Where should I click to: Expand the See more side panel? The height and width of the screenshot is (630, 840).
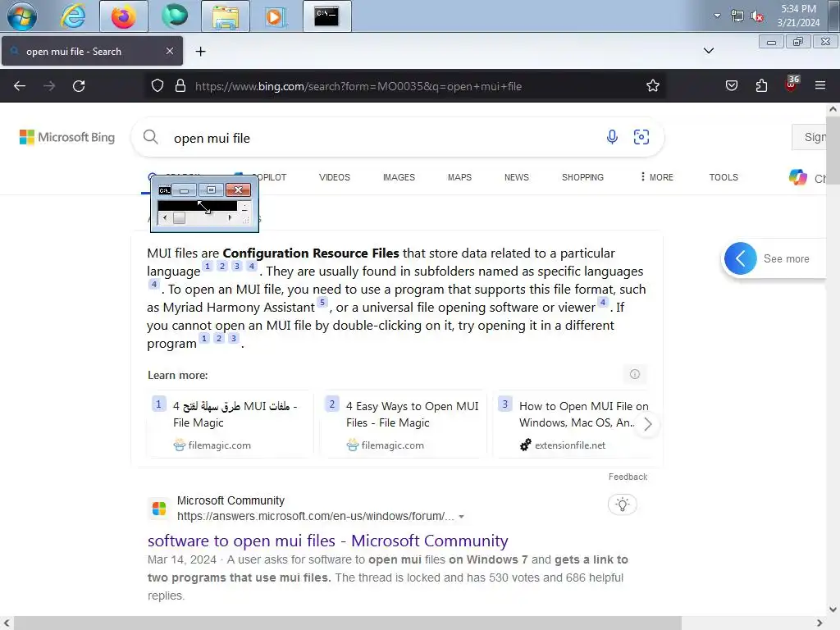[x=774, y=258]
